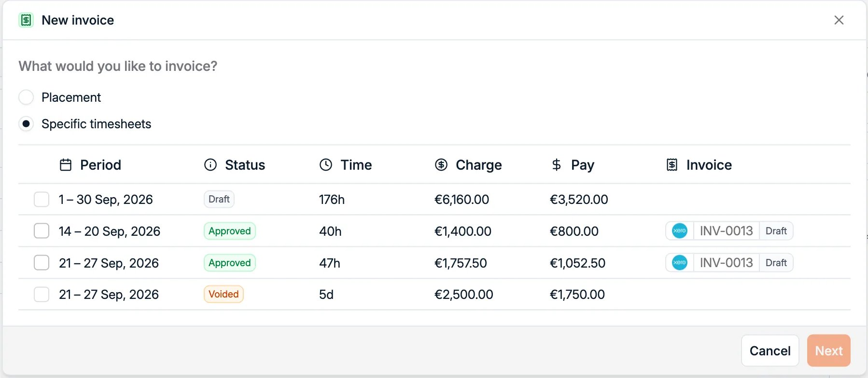Click the Next button

pyautogui.click(x=829, y=351)
